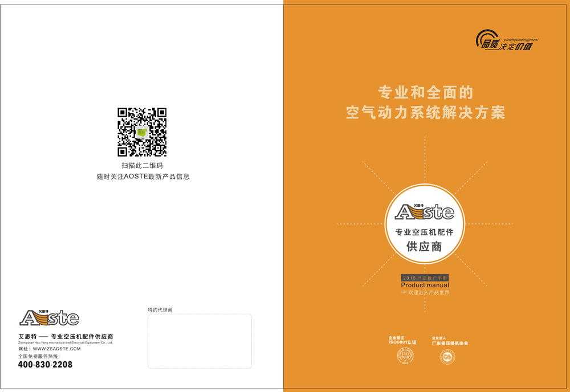Viewport: 570px width, 392px height.
Task: Click the QR code image
Action: point(142,132)
